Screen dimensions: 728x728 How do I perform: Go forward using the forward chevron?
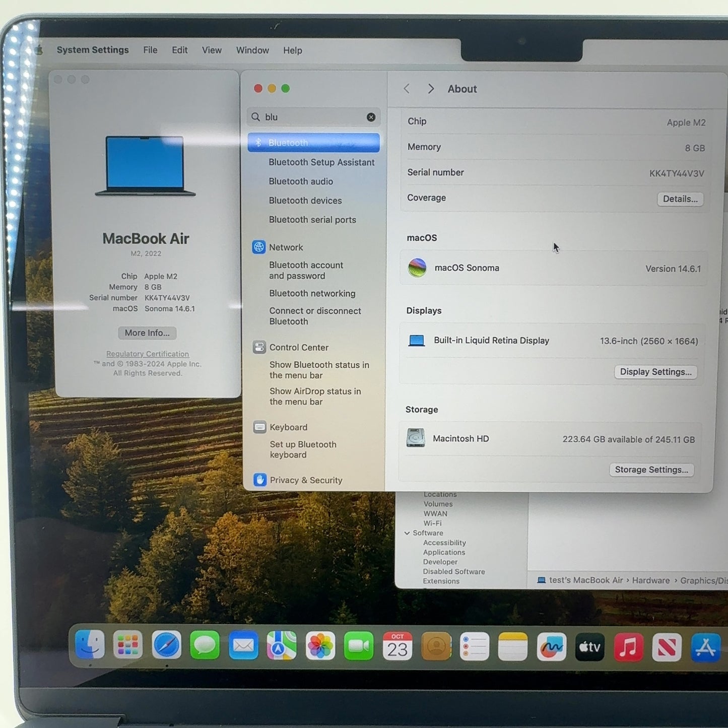(431, 89)
